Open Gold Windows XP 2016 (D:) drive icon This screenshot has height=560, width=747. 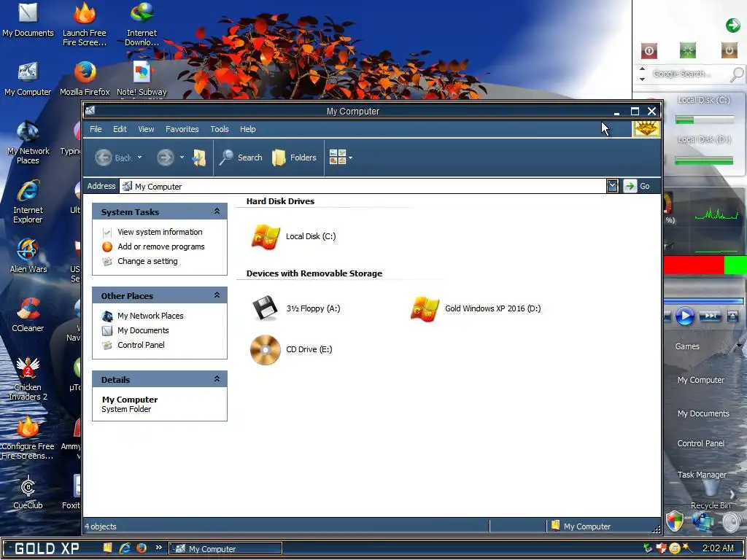click(x=425, y=308)
